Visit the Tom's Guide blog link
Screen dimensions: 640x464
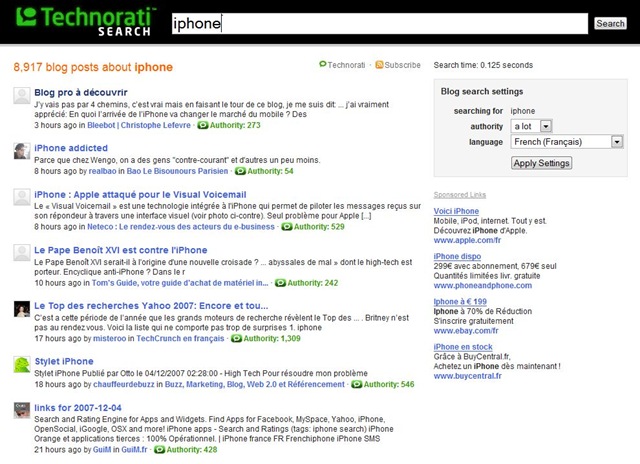(180, 283)
